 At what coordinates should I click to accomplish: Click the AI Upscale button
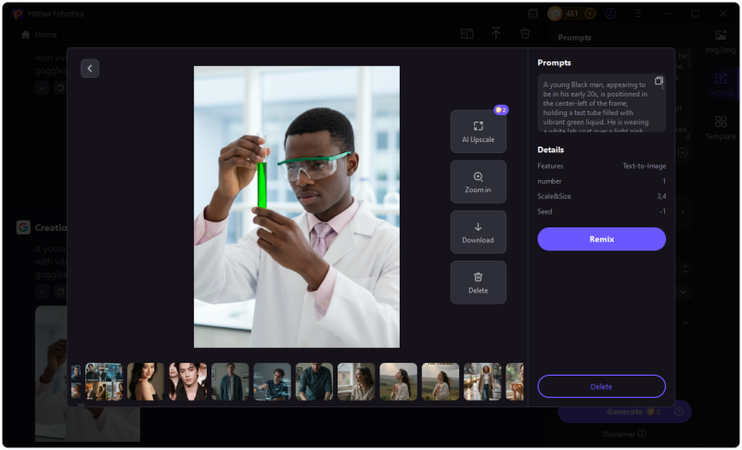[x=478, y=131]
